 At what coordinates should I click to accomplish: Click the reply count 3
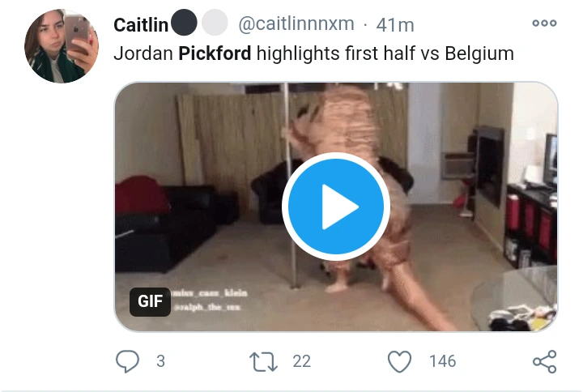point(160,361)
